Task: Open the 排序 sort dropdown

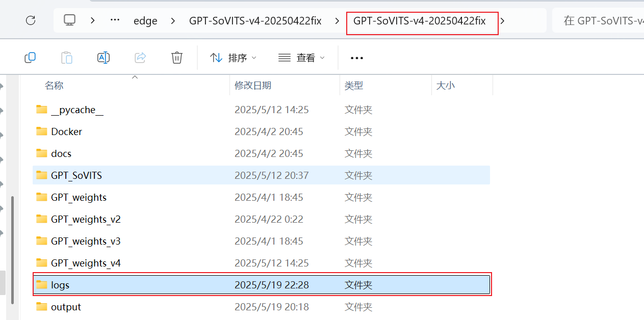Action: pos(233,58)
